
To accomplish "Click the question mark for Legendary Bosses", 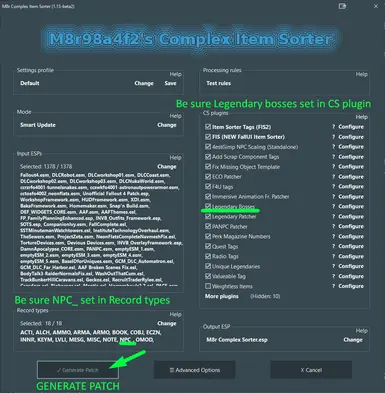I will pos(333,207).
